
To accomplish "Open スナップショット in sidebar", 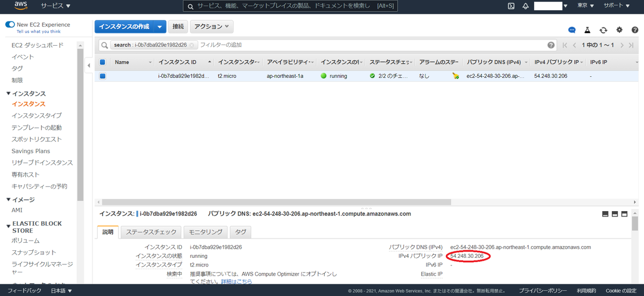I will [34, 252].
